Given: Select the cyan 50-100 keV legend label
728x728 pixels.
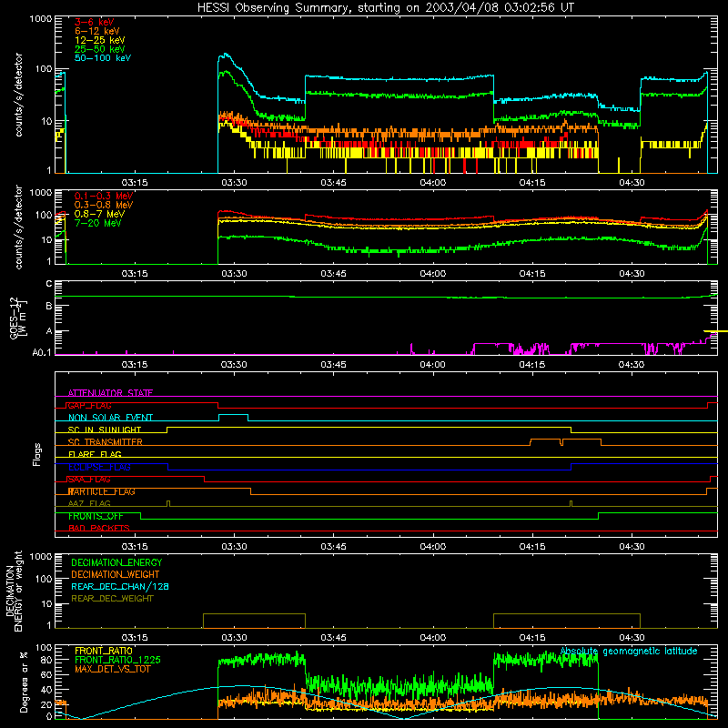Looking at the screenshot, I should [x=103, y=58].
